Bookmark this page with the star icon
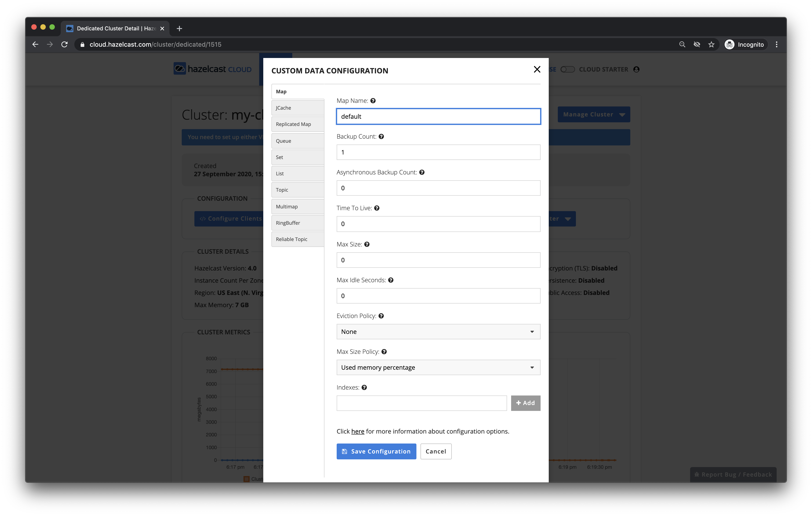The height and width of the screenshot is (516, 812). (x=711, y=44)
